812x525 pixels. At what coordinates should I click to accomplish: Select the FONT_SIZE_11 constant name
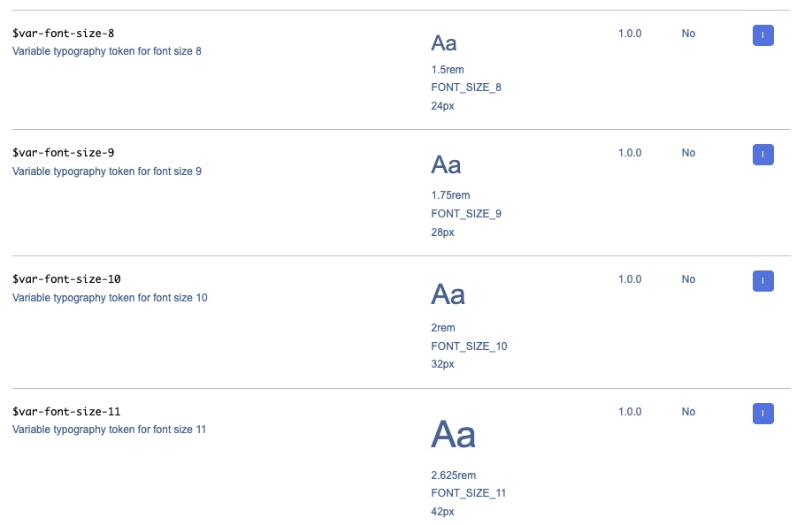(x=469, y=493)
